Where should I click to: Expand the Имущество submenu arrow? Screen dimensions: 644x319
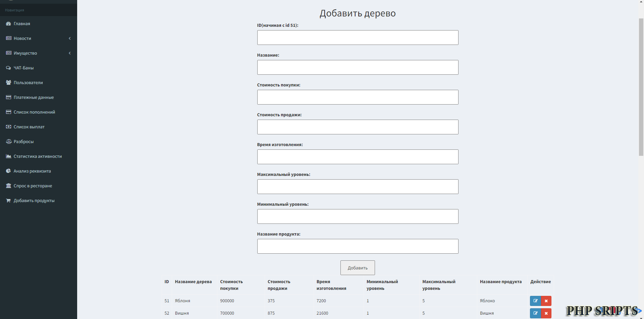[70, 53]
